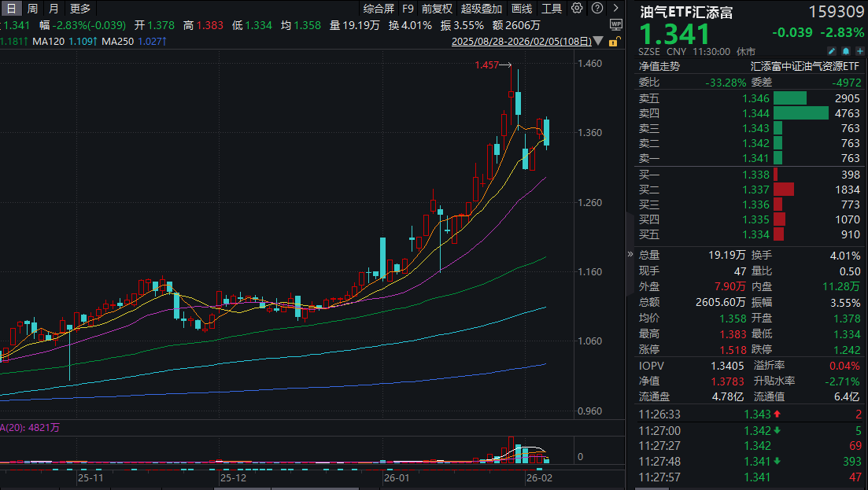Click the 卖四 1.344 order bar
The width and height of the screenshot is (868, 490).
800,113
